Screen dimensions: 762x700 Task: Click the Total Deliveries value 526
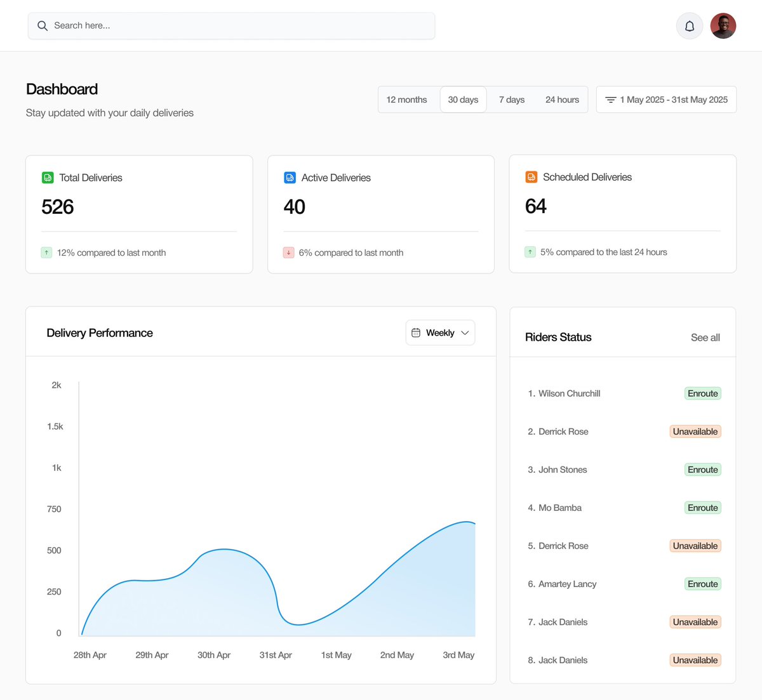tap(58, 207)
